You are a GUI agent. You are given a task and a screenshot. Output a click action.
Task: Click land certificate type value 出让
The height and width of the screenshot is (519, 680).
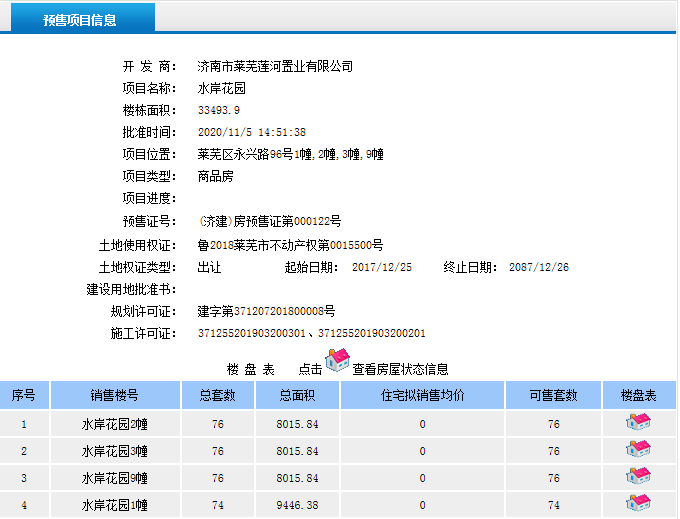(x=209, y=267)
